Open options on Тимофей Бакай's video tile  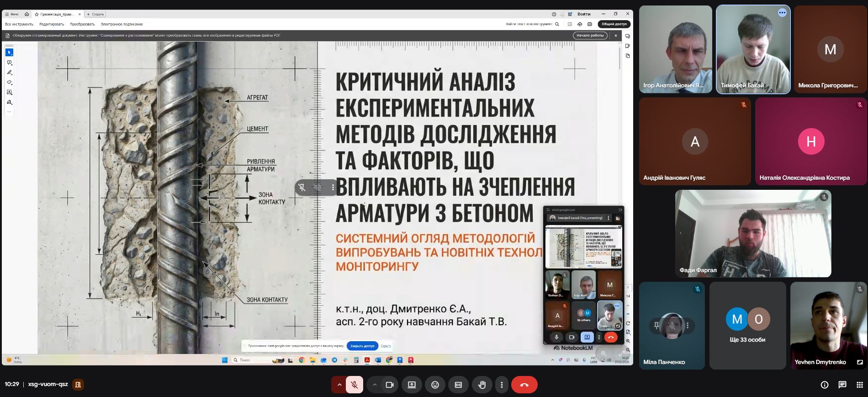[x=782, y=13]
